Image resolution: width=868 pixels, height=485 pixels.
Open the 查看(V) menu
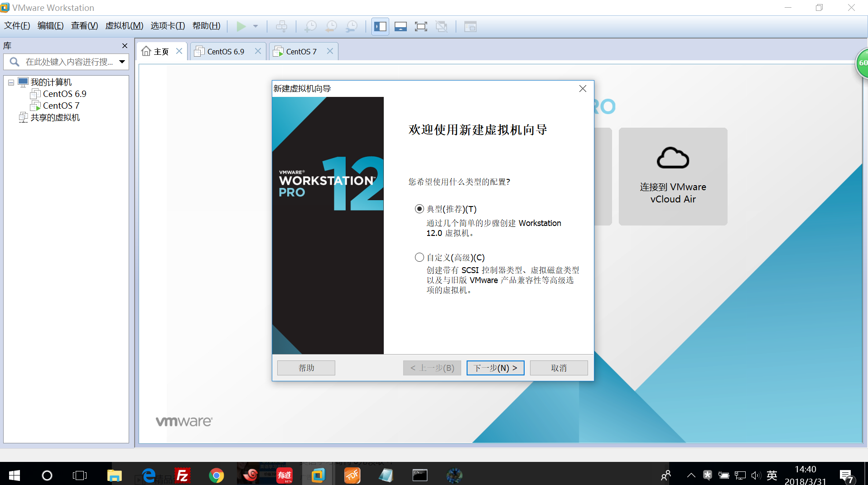84,26
